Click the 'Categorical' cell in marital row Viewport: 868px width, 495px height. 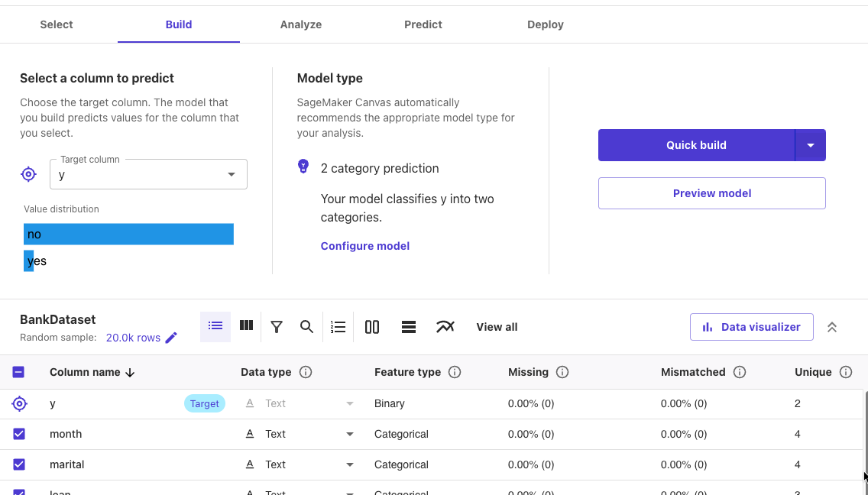click(401, 464)
